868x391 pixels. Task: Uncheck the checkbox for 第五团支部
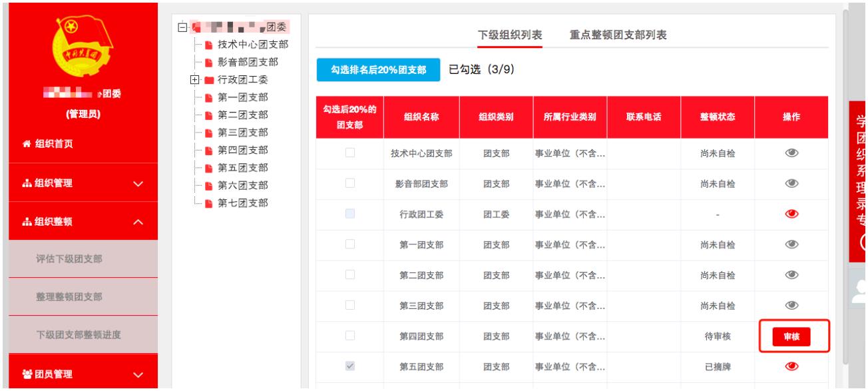[349, 366]
